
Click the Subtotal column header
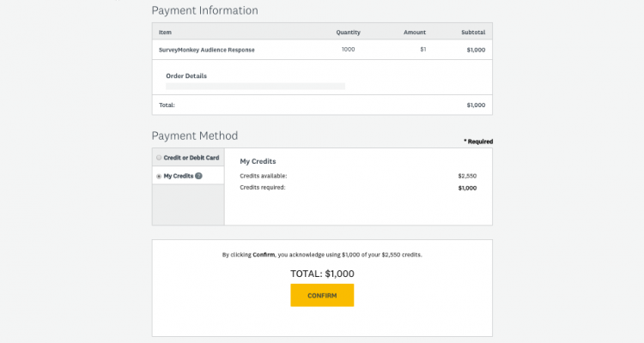pyautogui.click(x=472, y=32)
